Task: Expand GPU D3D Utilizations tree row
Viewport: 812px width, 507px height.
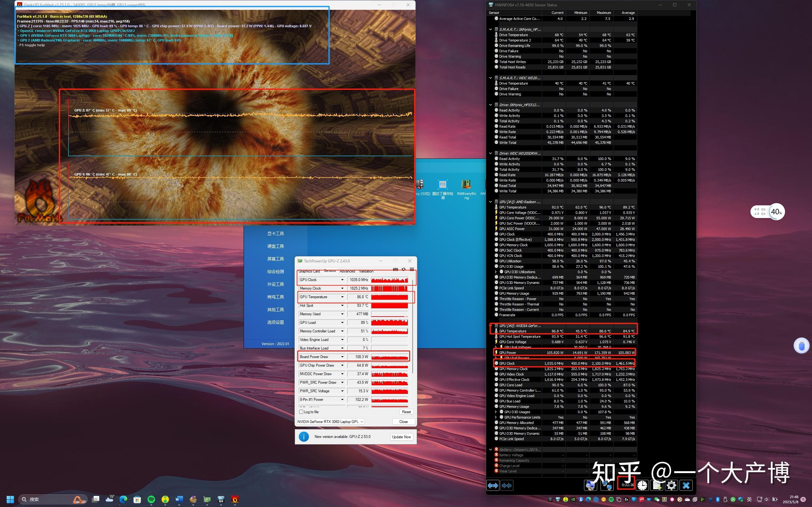Action: 496,272
